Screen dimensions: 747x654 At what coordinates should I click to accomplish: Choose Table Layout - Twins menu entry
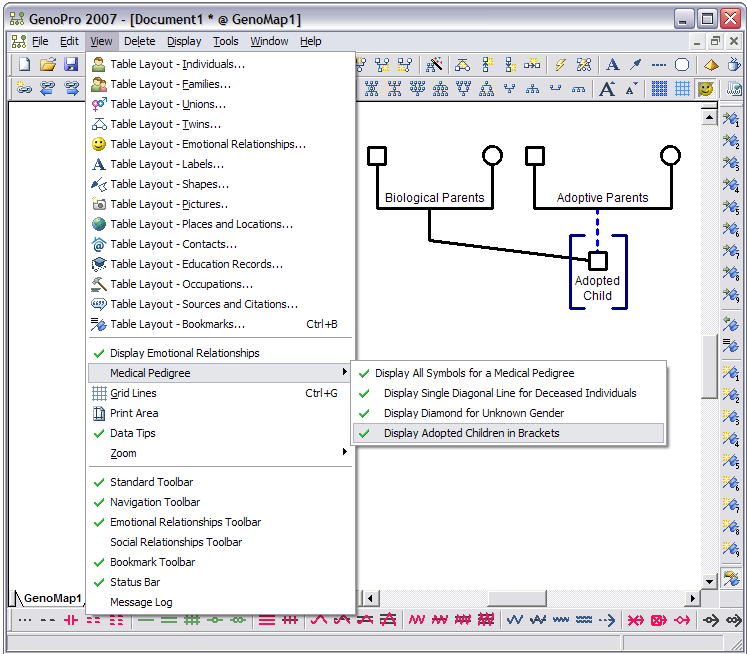coord(166,124)
